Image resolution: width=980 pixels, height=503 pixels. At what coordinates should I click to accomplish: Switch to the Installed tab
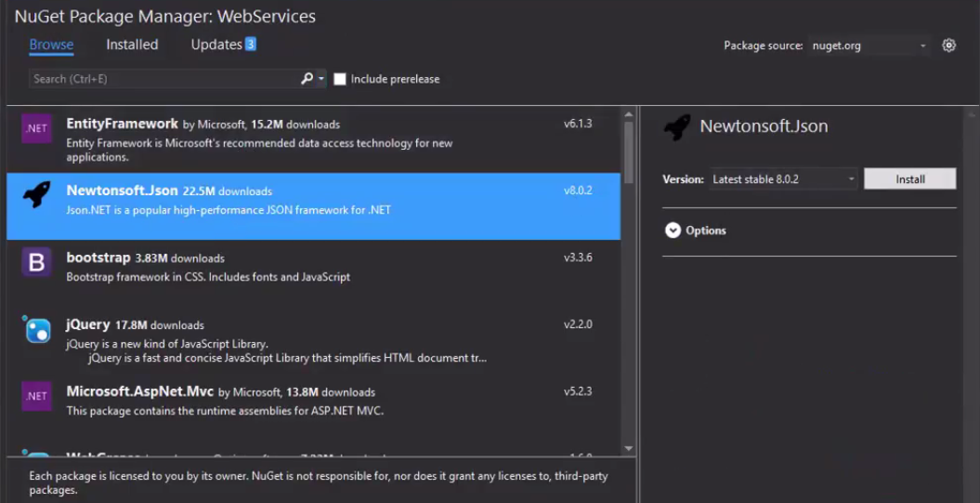[x=132, y=45]
